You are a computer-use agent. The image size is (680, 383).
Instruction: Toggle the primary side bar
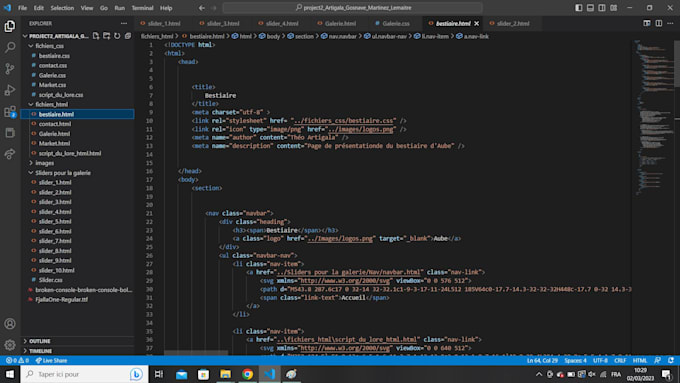(x=579, y=8)
